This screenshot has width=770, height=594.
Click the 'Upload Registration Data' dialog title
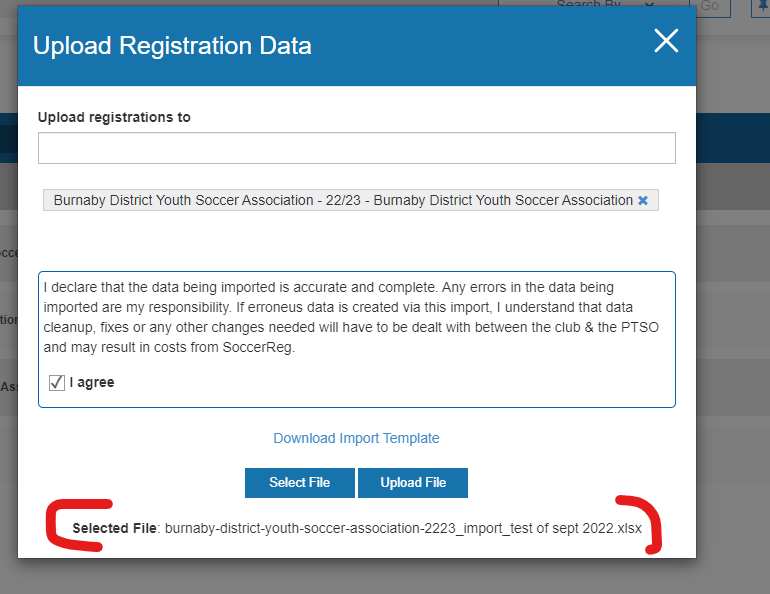tap(172, 46)
